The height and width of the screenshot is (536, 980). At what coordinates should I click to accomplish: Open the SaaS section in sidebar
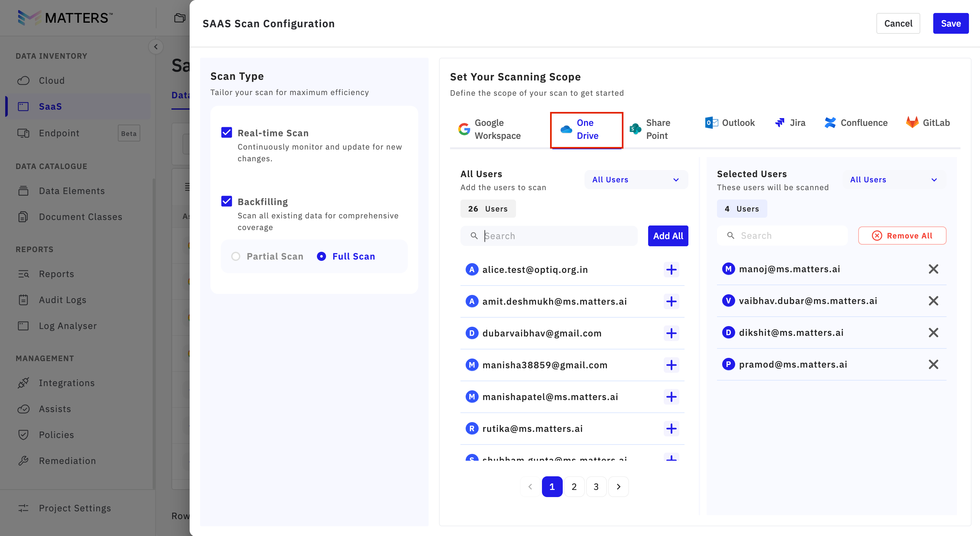[x=78, y=106]
